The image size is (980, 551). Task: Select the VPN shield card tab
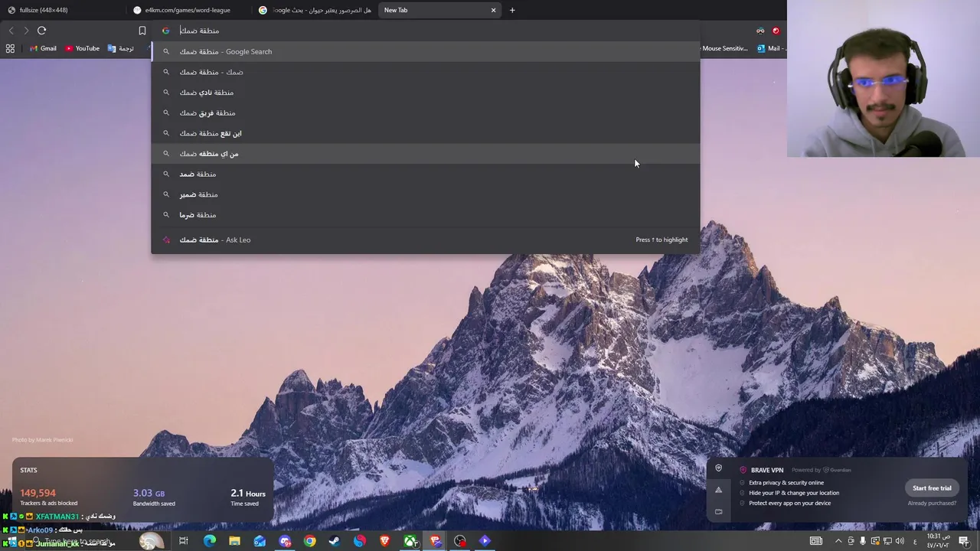click(x=718, y=468)
